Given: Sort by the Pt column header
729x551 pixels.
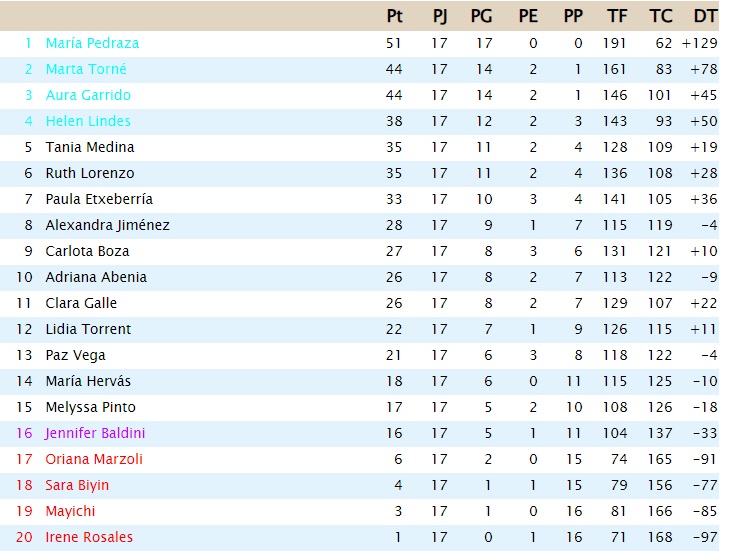Looking at the screenshot, I should (x=394, y=16).
